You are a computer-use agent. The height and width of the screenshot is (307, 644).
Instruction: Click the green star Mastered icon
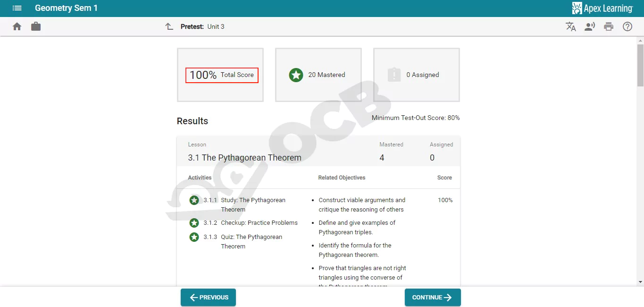coord(296,75)
